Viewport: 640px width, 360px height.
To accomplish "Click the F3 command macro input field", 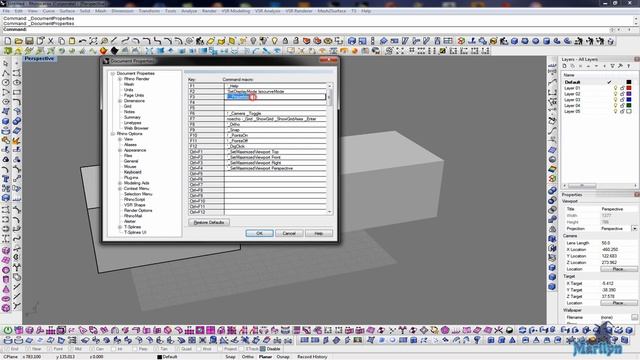I will tap(276, 97).
